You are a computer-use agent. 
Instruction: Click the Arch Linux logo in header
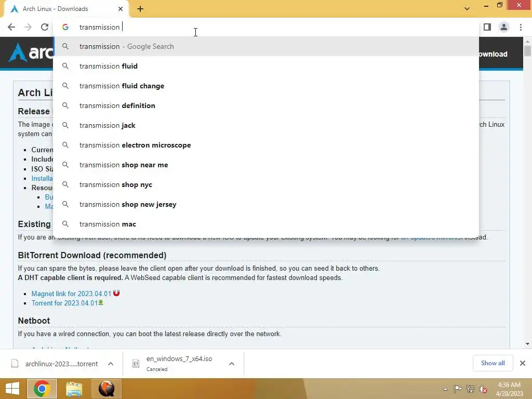(x=31, y=52)
